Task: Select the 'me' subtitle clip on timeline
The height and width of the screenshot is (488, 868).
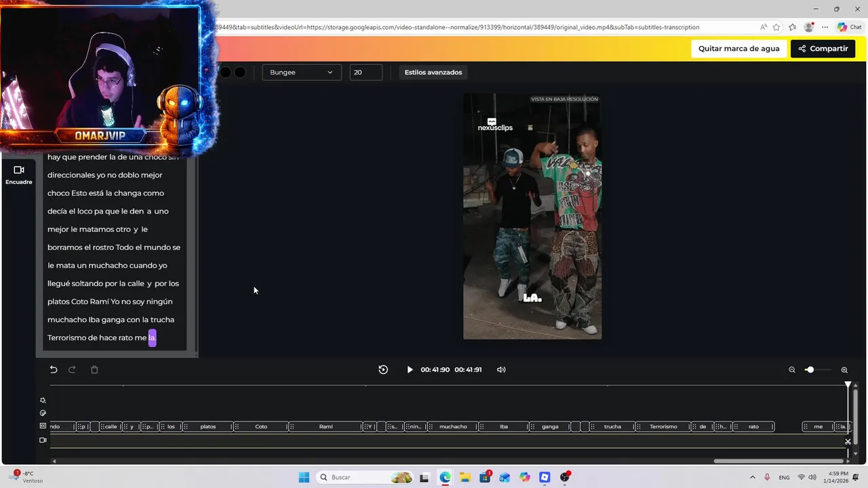Action: click(818, 426)
